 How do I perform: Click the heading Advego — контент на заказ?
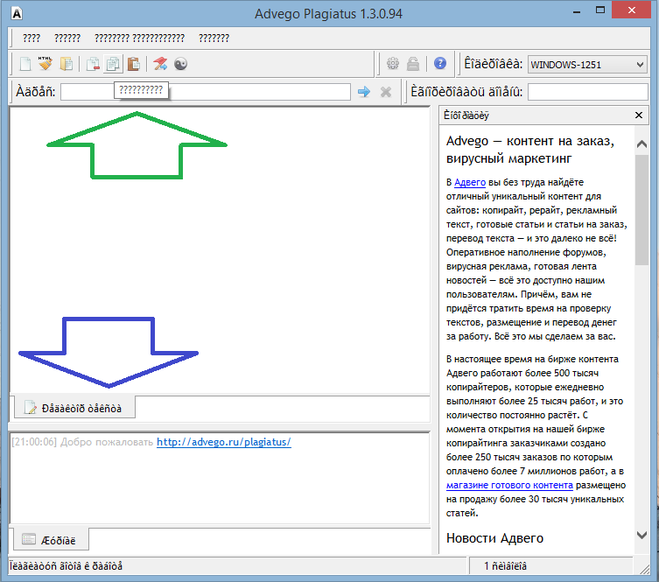pos(530,150)
